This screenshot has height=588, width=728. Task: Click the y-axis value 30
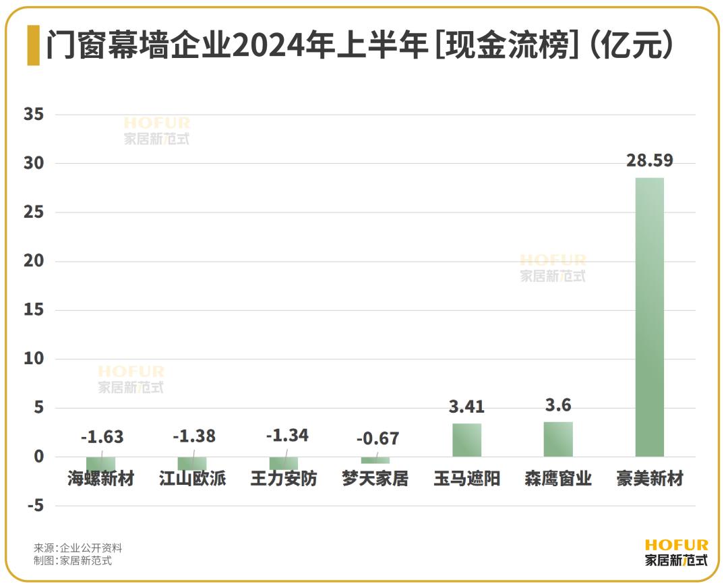[x=34, y=163]
